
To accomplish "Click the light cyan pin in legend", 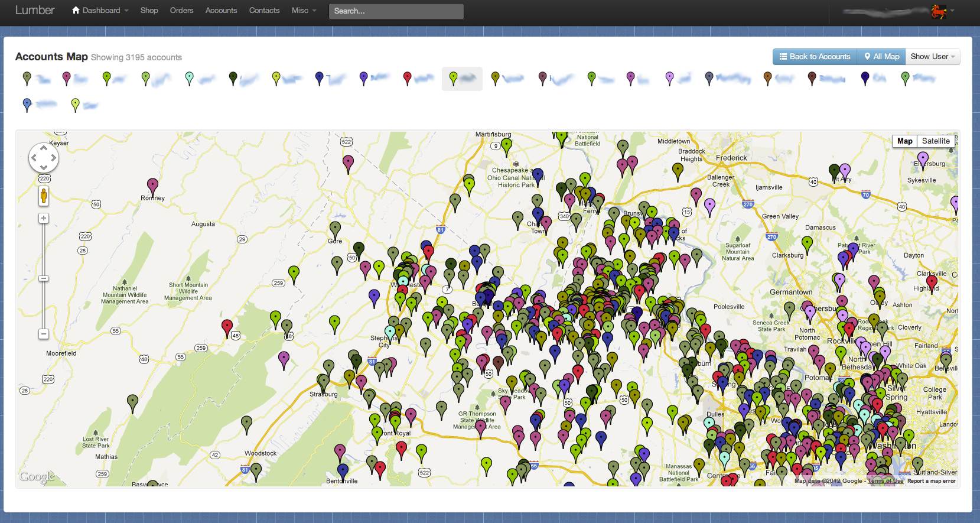I will 189,78.
